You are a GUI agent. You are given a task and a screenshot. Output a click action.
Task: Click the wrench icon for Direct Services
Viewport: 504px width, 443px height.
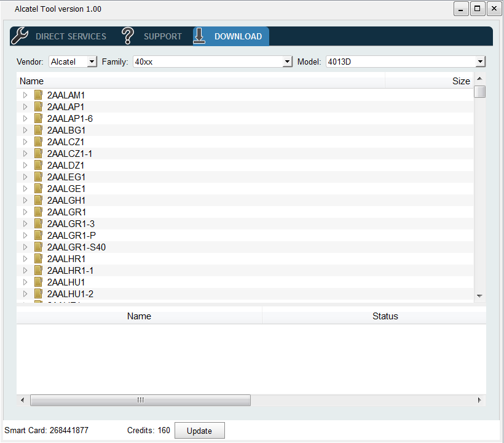(20, 36)
